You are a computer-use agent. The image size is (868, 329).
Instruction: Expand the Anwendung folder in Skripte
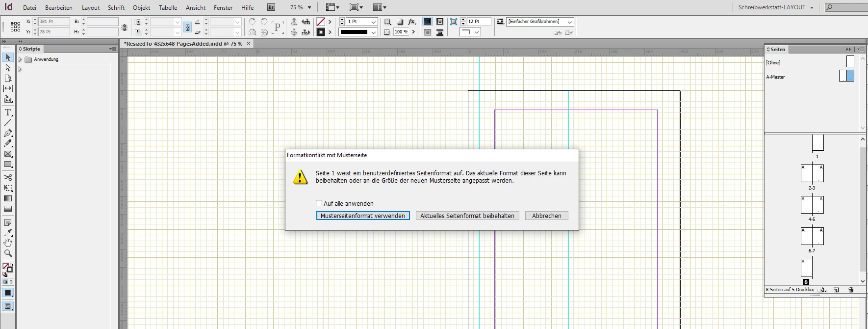20,59
